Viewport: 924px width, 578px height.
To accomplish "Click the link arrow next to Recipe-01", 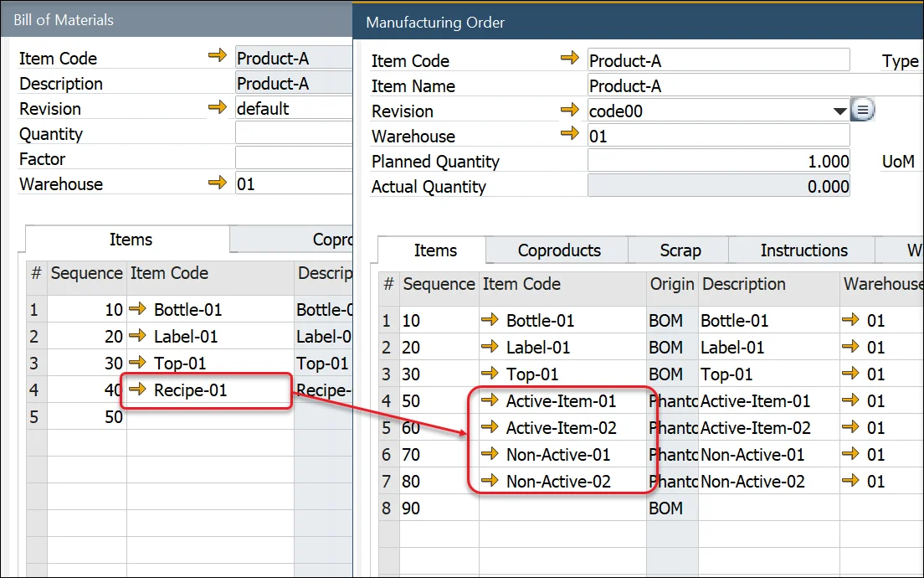I will click(x=137, y=390).
